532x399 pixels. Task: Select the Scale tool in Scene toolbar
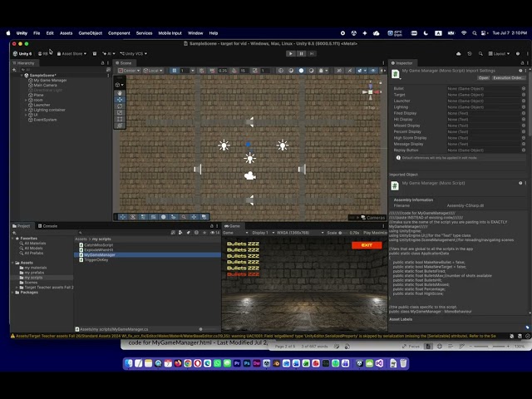(120, 113)
